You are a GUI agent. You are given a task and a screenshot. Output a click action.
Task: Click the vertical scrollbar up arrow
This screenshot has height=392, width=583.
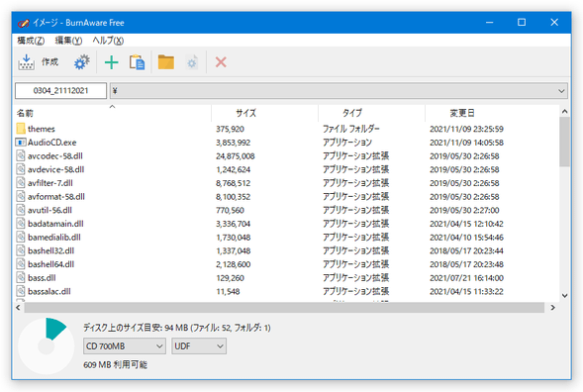click(x=564, y=111)
